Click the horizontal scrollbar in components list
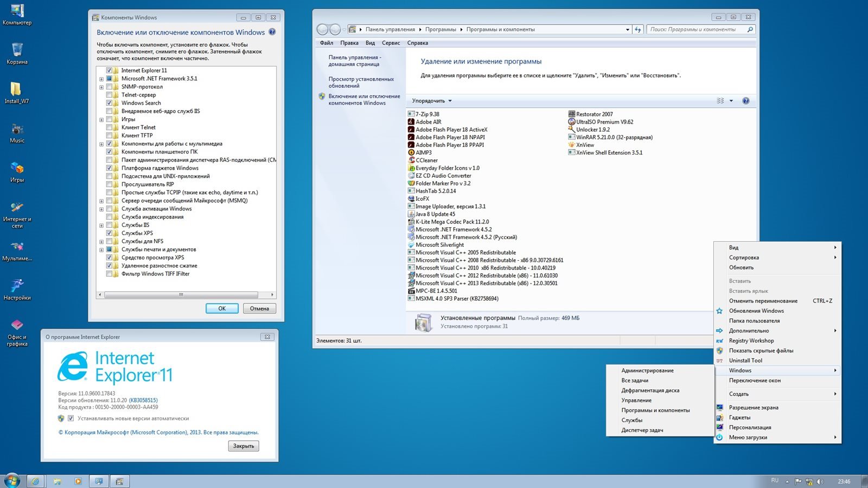 181,295
